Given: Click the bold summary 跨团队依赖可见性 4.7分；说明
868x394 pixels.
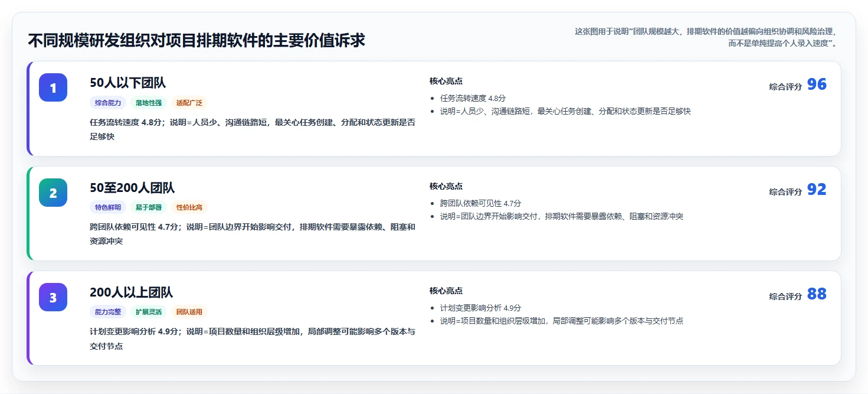Looking at the screenshot, I should click(253, 234).
